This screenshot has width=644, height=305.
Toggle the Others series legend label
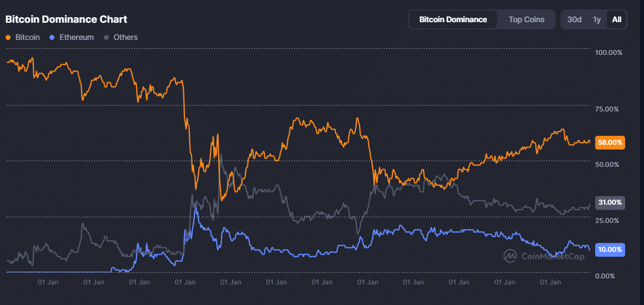[x=125, y=37]
